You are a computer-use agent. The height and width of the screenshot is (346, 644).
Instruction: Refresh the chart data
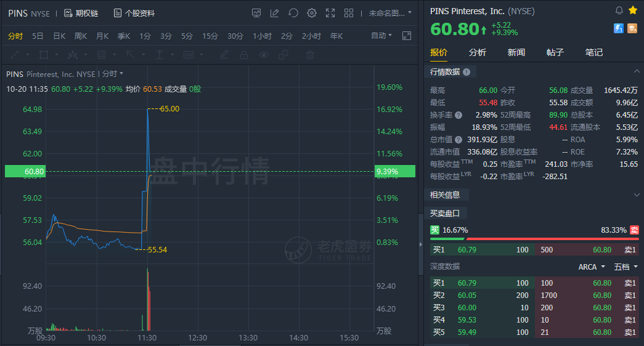(x=293, y=13)
